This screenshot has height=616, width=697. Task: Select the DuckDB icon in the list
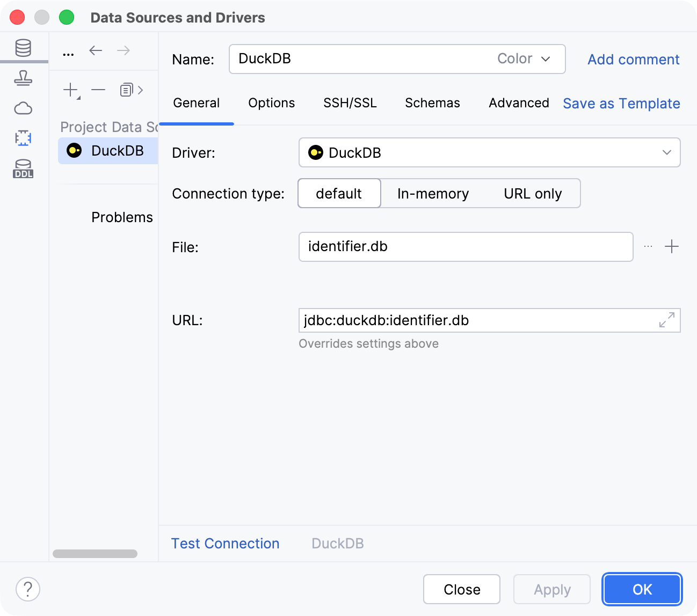tap(74, 150)
